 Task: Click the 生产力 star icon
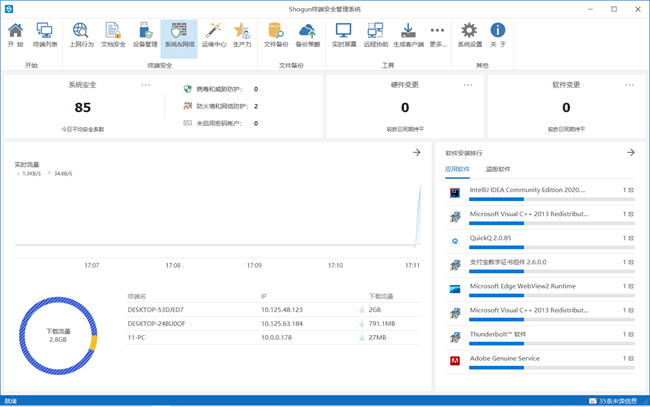click(242, 36)
